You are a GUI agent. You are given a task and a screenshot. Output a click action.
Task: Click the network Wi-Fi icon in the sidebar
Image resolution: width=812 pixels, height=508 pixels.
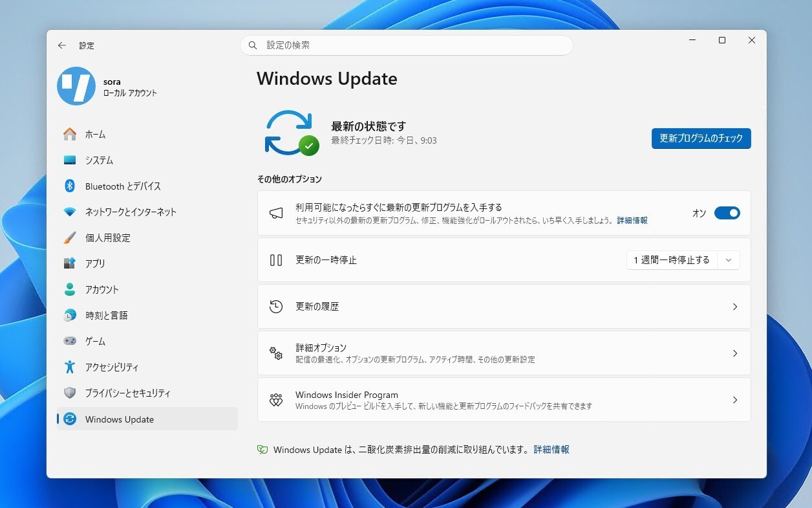pos(70,212)
